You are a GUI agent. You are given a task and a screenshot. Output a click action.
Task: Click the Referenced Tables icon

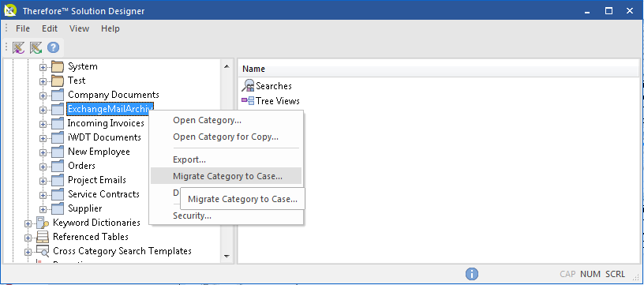(43, 237)
